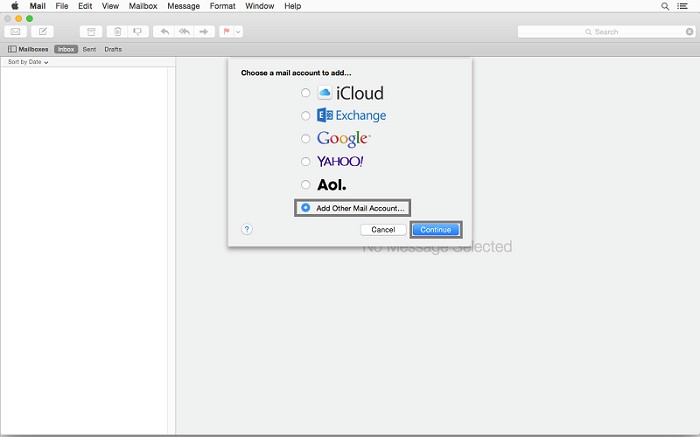700x437 pixels.
Task: Reply with the single left arrow
Action: [164, 32]
